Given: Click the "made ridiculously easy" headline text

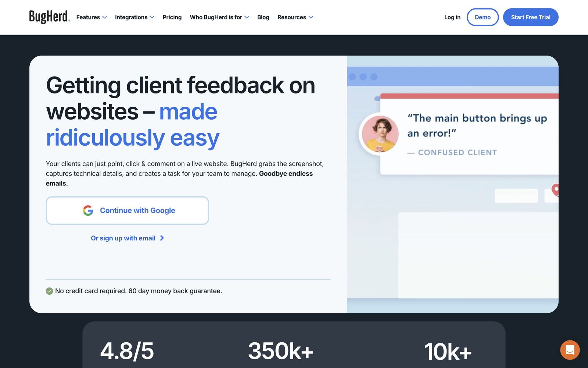Looking at the screenshot, I should click(133, 124).
